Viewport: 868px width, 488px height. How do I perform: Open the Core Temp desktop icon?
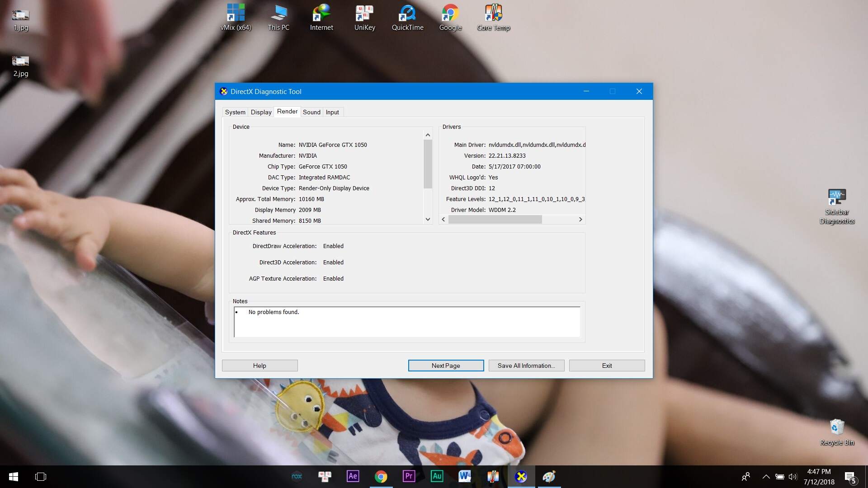(493, 17)
